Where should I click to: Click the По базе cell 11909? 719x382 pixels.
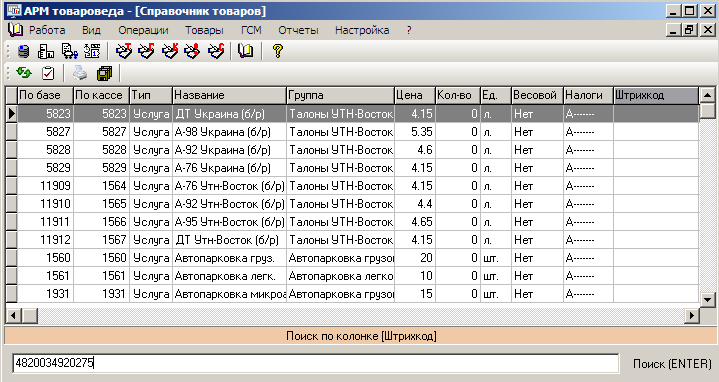45,186
